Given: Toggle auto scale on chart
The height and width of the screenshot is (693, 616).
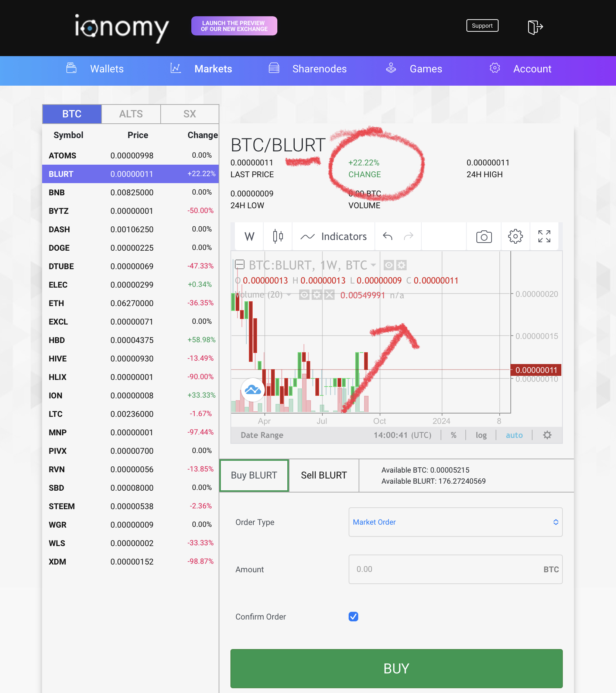Looking at the screenshot, I should click(514, 435).
